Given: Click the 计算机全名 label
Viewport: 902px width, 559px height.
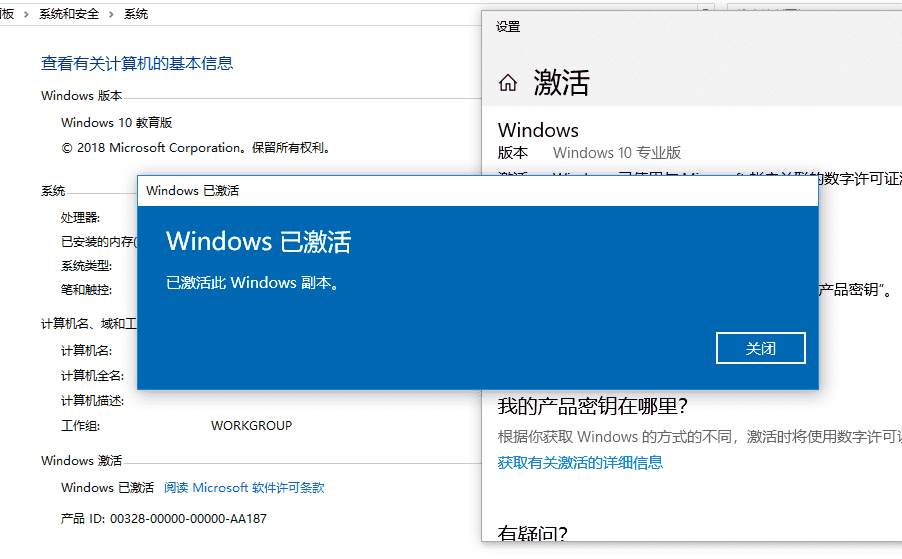Looking at the screenshot, I should pos(92,375).
